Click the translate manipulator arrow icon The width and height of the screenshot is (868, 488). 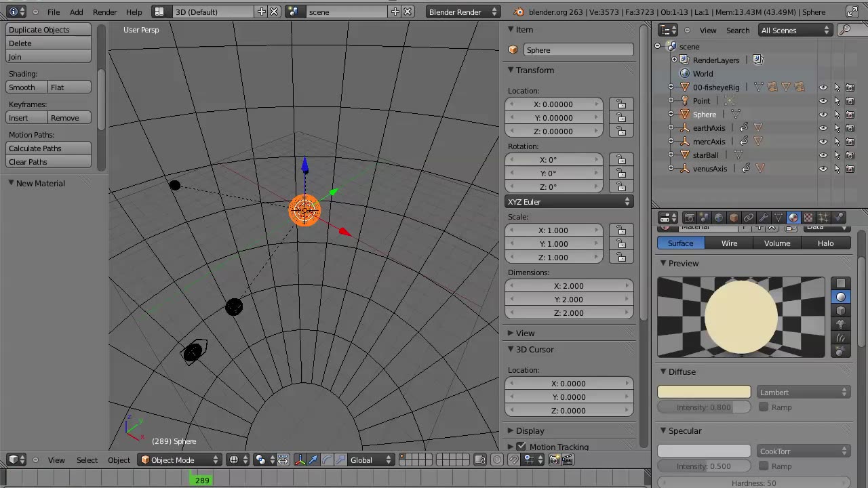313,460
